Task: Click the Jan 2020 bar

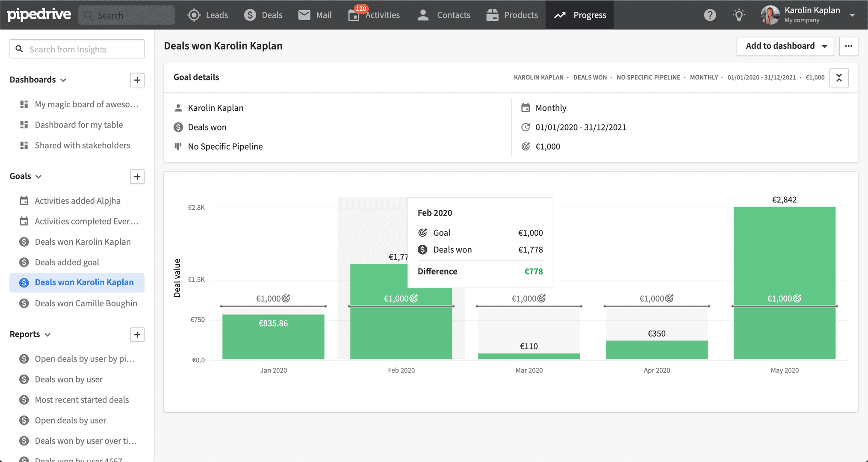Action: pyautogui.click(x=273, y=337)
